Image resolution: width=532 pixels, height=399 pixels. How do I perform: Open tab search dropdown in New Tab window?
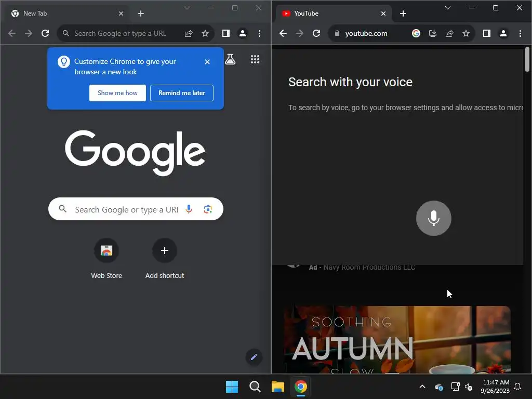[x=187, y=8]
